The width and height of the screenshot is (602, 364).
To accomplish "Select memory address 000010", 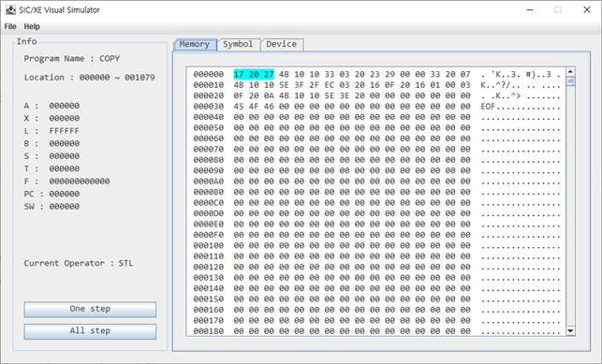I will [209, 85].
